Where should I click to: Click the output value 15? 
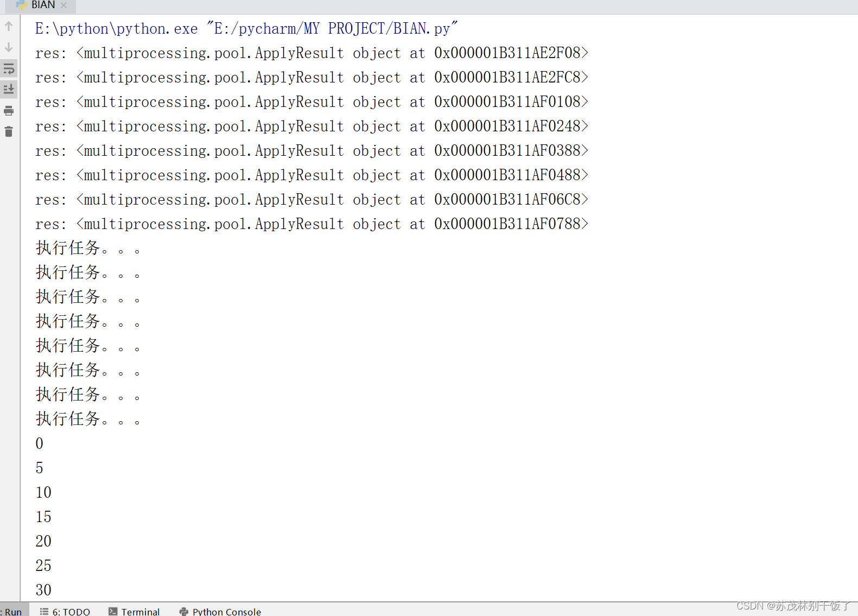[43, 517]
